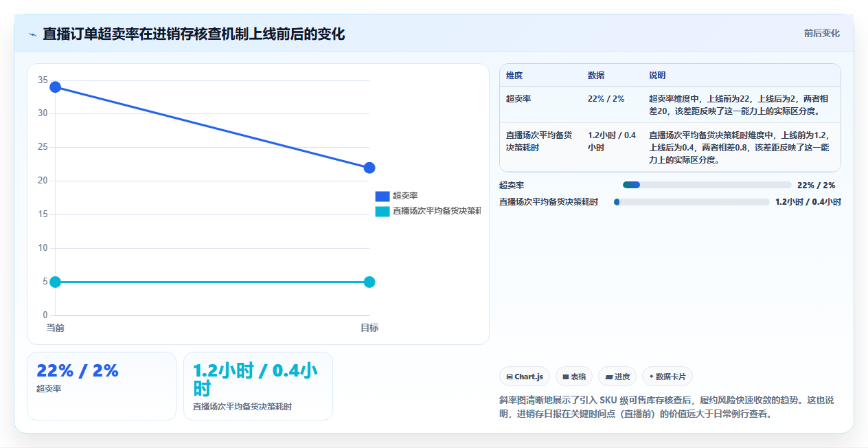Click the 1.2小时 / 0.4小时 table cell
Image resolution: width=868 pixels, height=448 pixels.
pyautogui.click(x=612, y=141)
